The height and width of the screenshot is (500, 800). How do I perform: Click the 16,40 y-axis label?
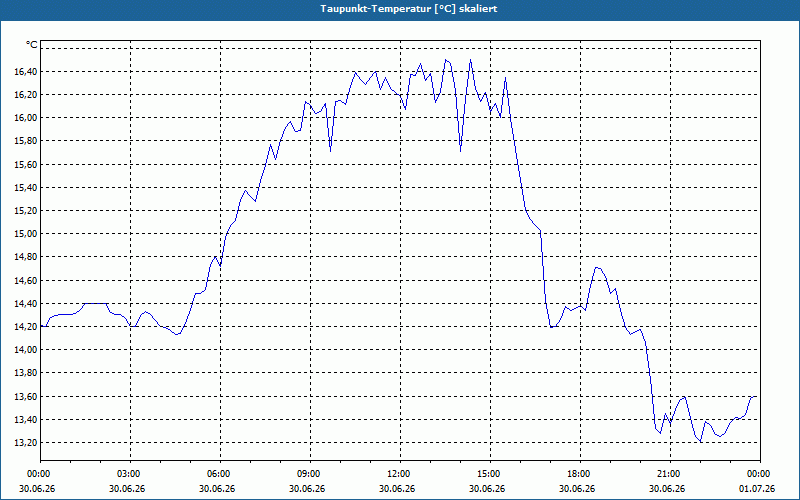[26, 71]
